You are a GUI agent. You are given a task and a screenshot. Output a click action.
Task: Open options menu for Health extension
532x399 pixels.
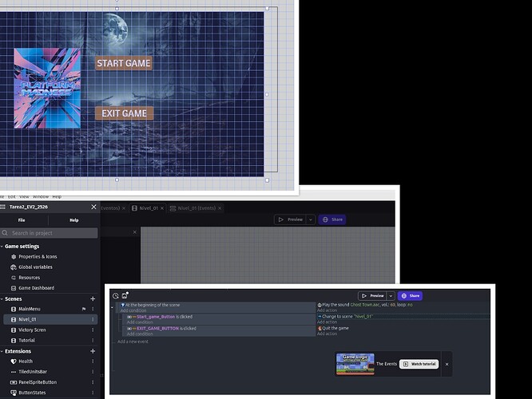93,361
